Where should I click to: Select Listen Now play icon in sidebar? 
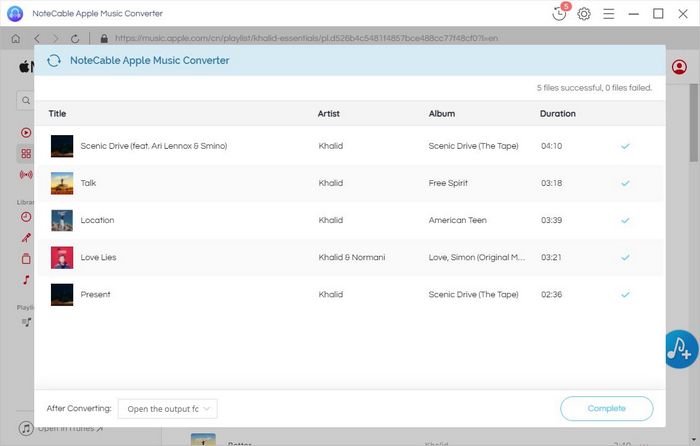click(x=26, y=133)
